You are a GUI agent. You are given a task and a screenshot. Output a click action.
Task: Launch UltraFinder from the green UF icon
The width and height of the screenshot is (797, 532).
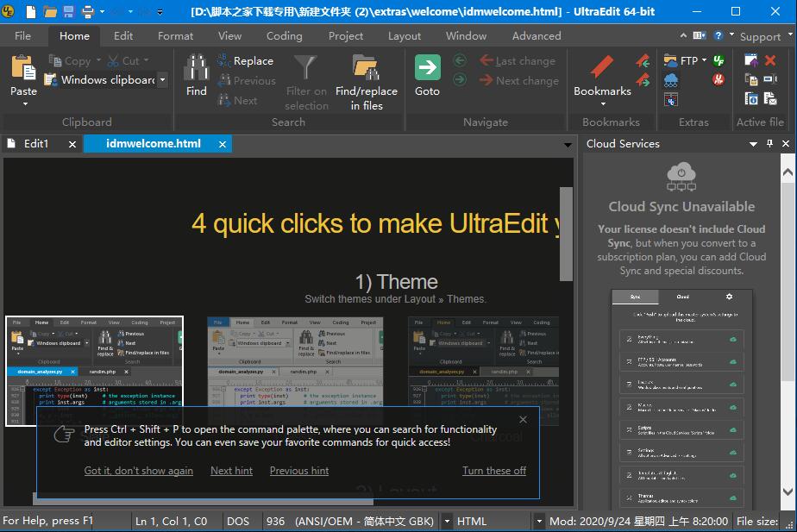pyautogui.click(x=719, y=61)
